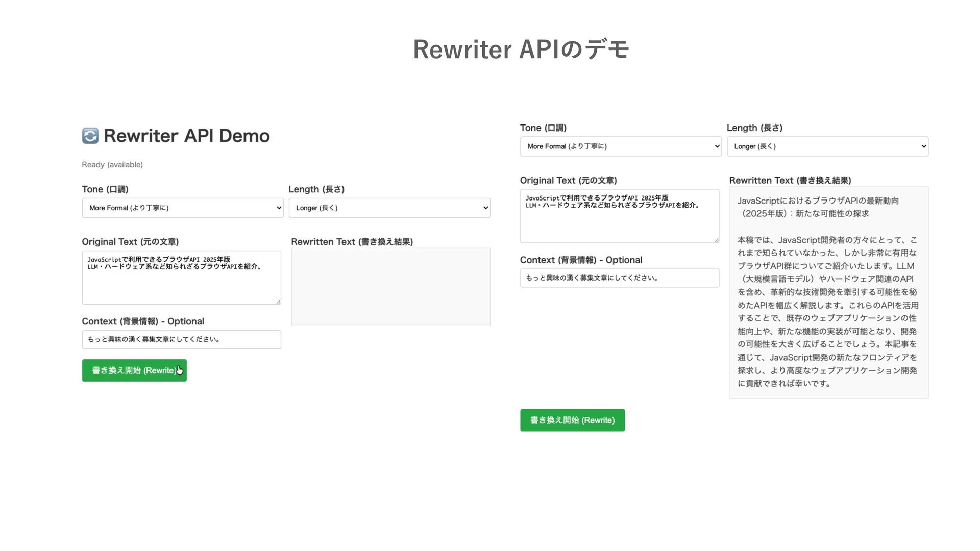Click the right Length (長さ) label
The image size is (980, 551).
(754, 128)
